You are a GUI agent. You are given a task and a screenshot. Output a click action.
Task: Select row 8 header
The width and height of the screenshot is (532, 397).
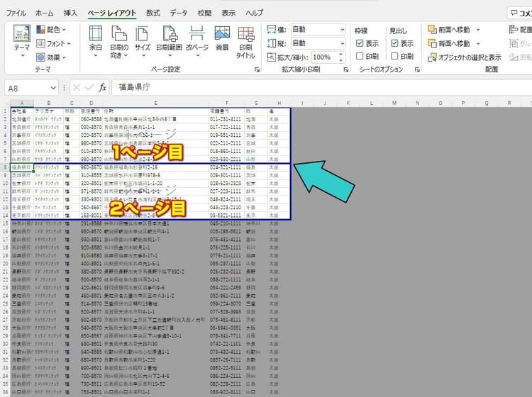tap(5, 167)
